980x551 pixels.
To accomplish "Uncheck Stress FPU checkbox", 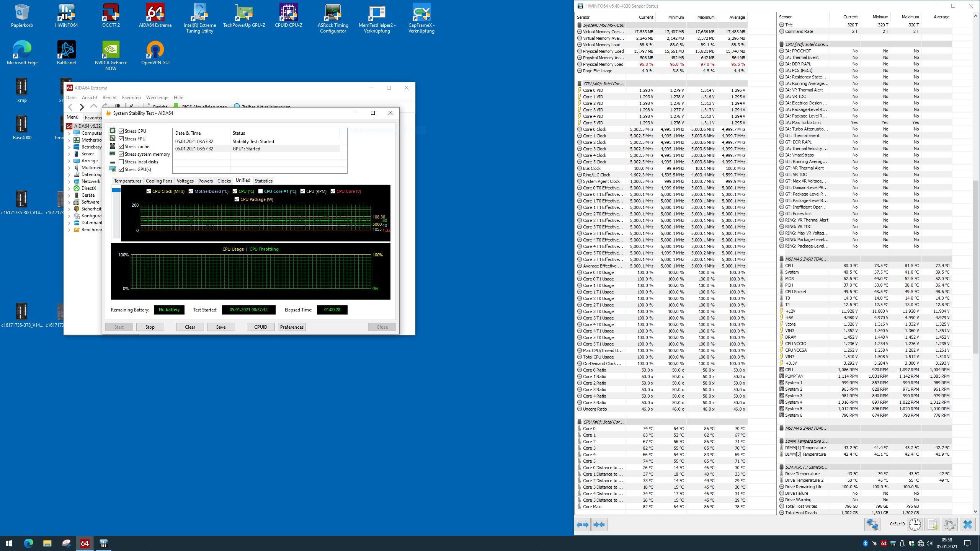I will pyautogui.click(x=121, y=139).
